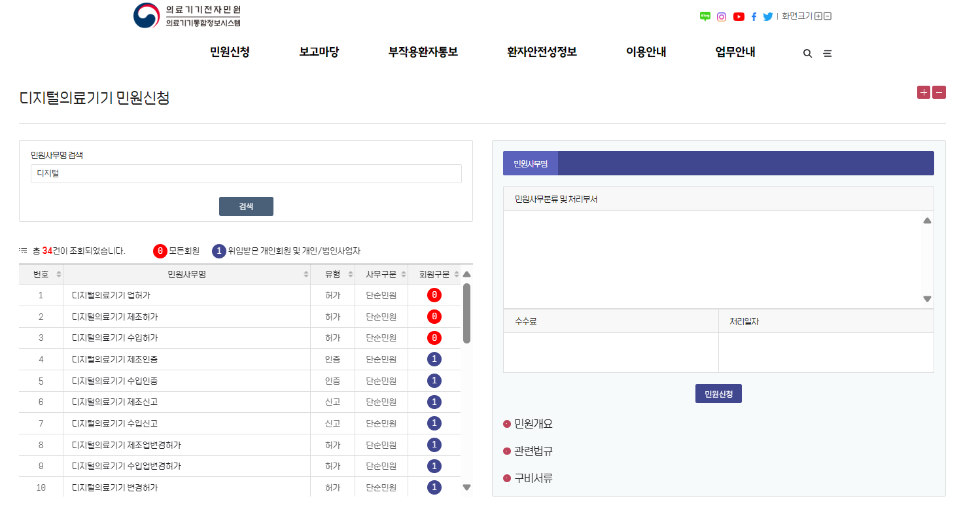The height and width of the screenshot is (509, 980).
Task: Click the search magnifier icon in the navigation
Action: point(807,53)
